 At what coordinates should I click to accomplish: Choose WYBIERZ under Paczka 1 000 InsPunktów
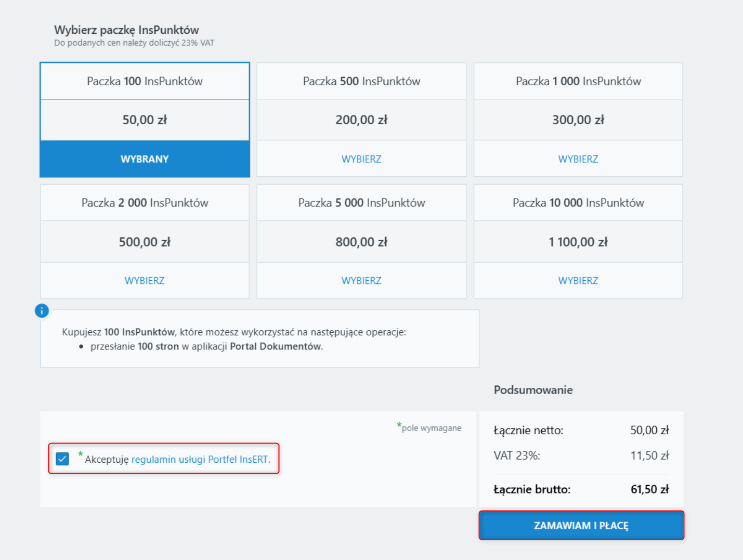pyautogui.click(x=578, y=159)
